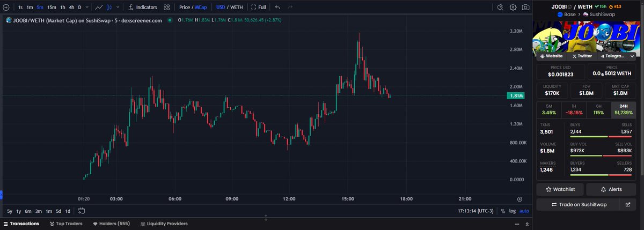
Task: Select the 1m range in bottom bar
Action: point(48,211)
